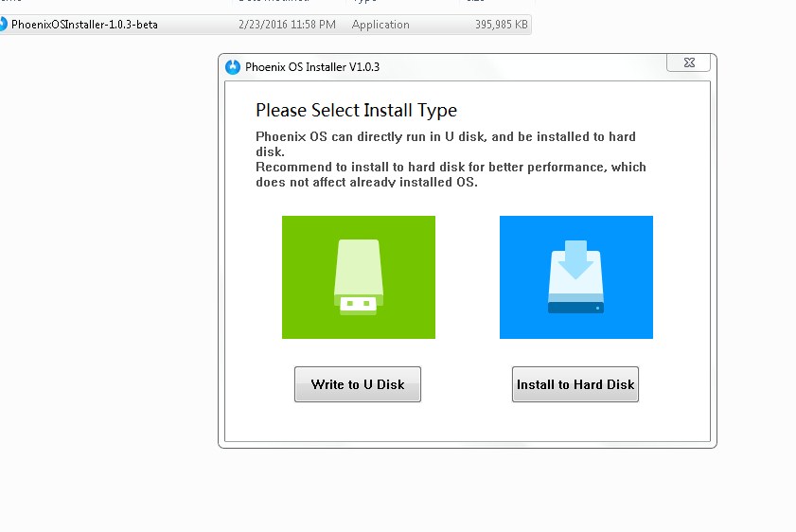The height and width of the screenshot is (532, 796).
Task: Click the 2/23/2016 11:58 PM date cell
Action: click(x=288, y=25)
